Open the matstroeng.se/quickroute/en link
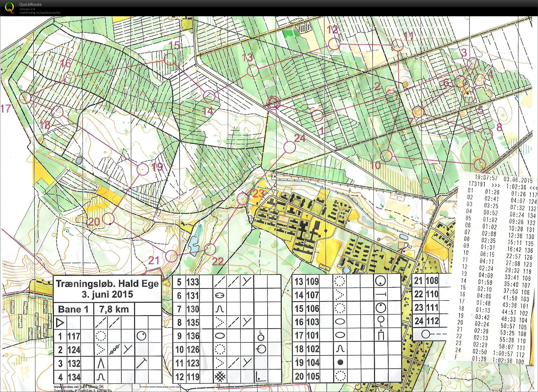Image resolution: width=538 pixels, height=392 pixels. pyautogui.click(x=40, y=13)
